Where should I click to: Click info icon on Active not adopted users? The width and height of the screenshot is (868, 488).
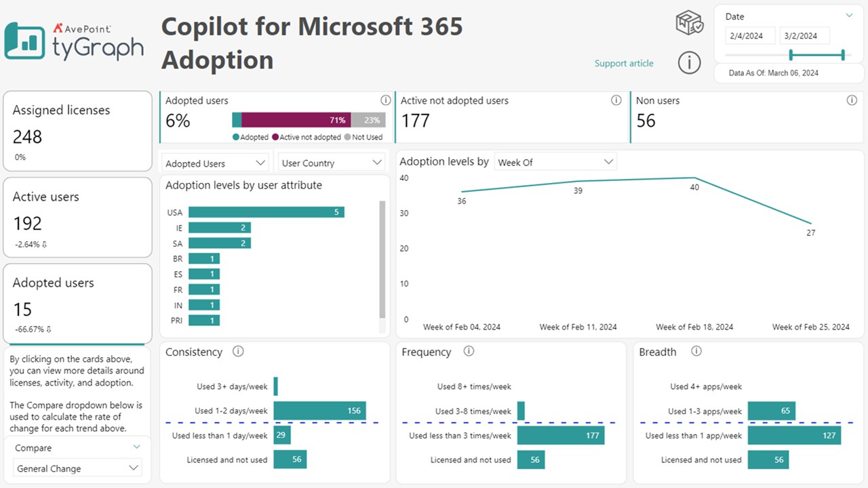click(x=616, y=100)
